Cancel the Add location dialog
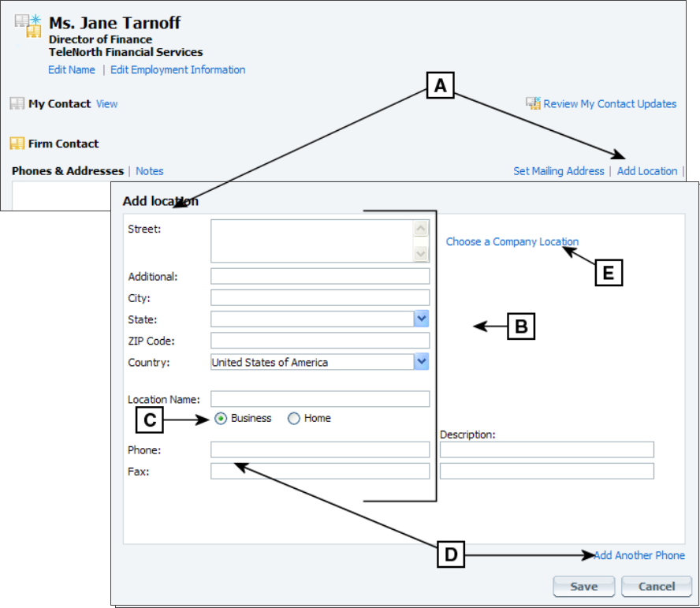The width and height of the screenshot is (700, 608). point(657,587)
